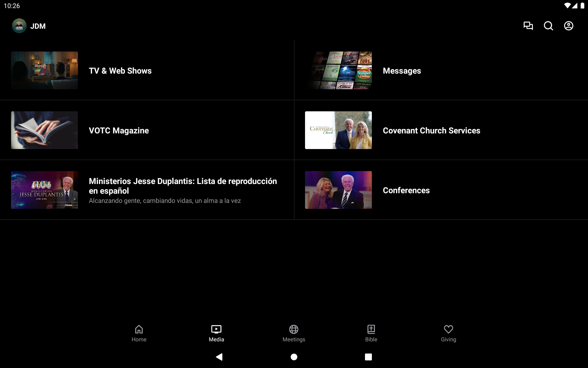Screen dimensions: 588x368
Task: Tap the search magnifier icon
Action: click(548, 26)
